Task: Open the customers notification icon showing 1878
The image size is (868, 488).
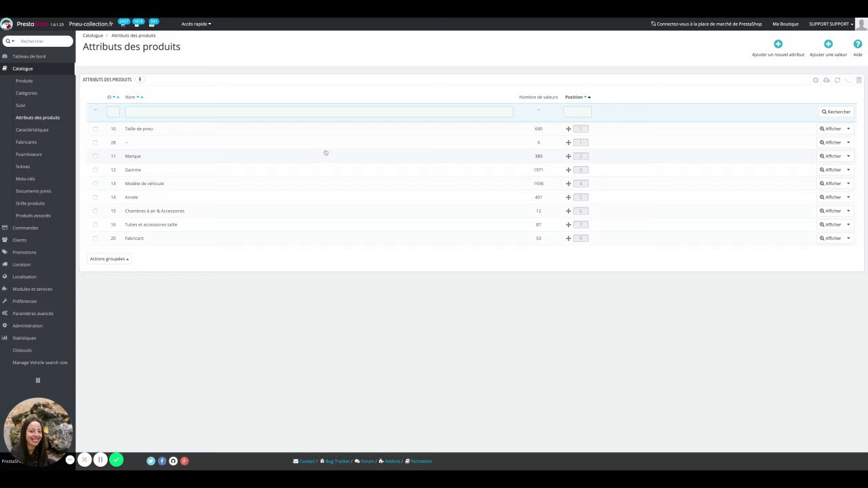Action: [x=137, y=24]
